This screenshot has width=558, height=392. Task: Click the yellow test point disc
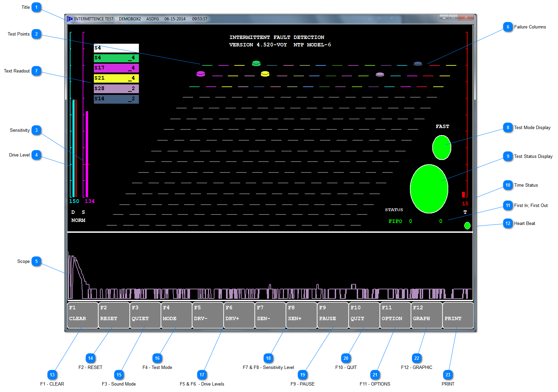265,74
